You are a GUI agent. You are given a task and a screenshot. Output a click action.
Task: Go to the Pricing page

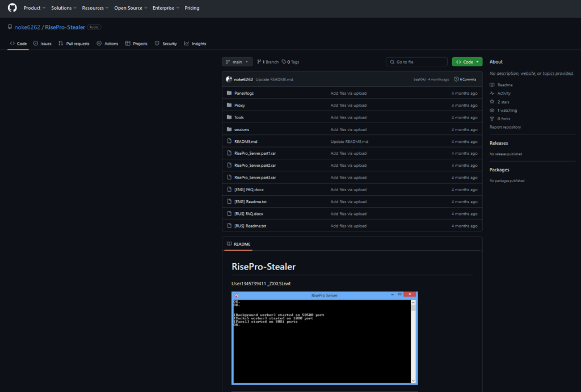192,8
